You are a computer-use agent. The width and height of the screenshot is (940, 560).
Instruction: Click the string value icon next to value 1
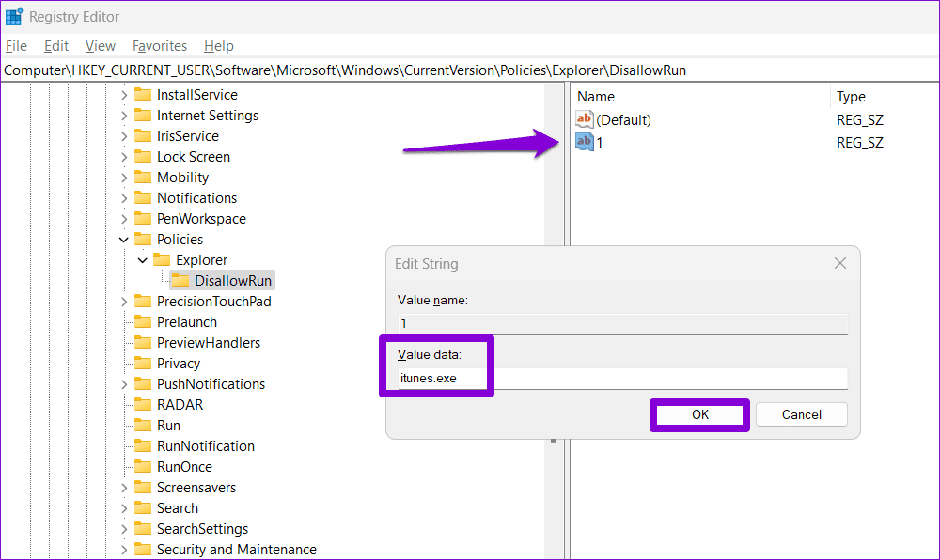[x=584, y=139]
